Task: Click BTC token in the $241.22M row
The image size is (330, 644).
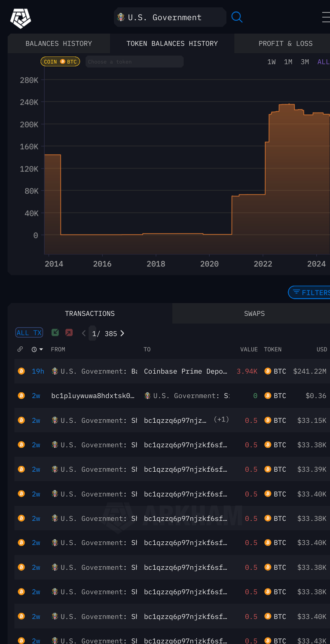Action: point(275,371)
